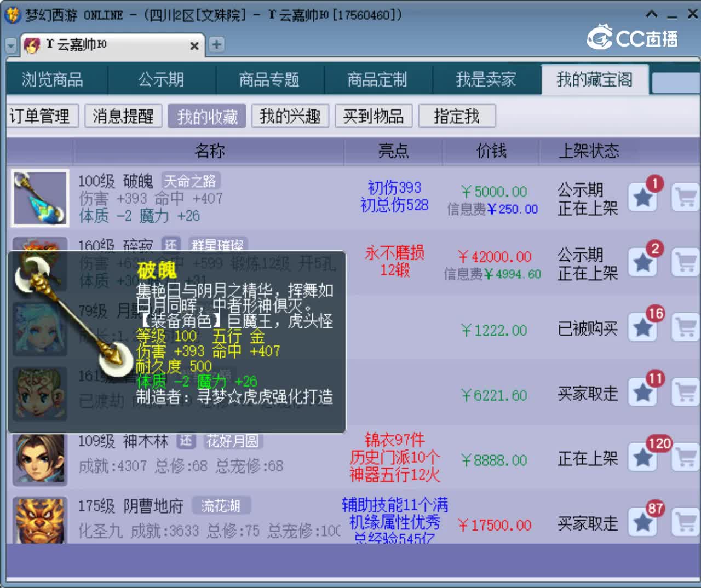This screenshot has height=588, width=701.
Task: Toggle favorite star for 破魄 weapon row
Action: (x=643, y=198)
